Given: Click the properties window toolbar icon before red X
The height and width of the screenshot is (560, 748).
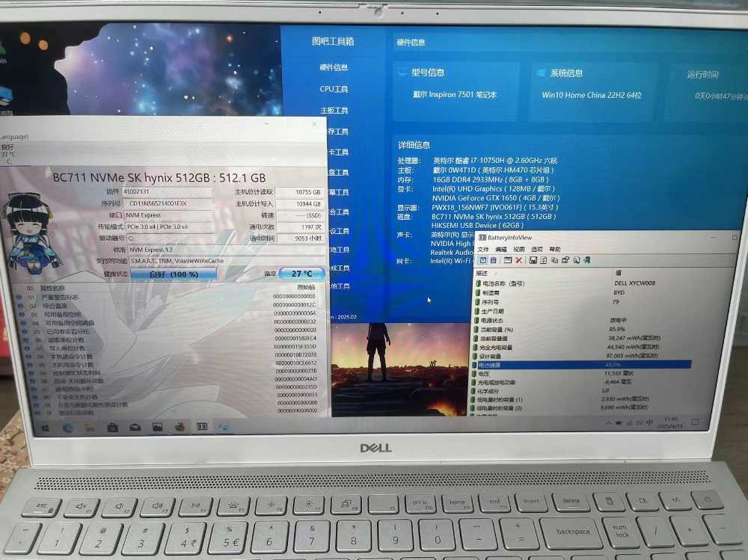Looking at the screenshot, I should click(x=508, y=260).
